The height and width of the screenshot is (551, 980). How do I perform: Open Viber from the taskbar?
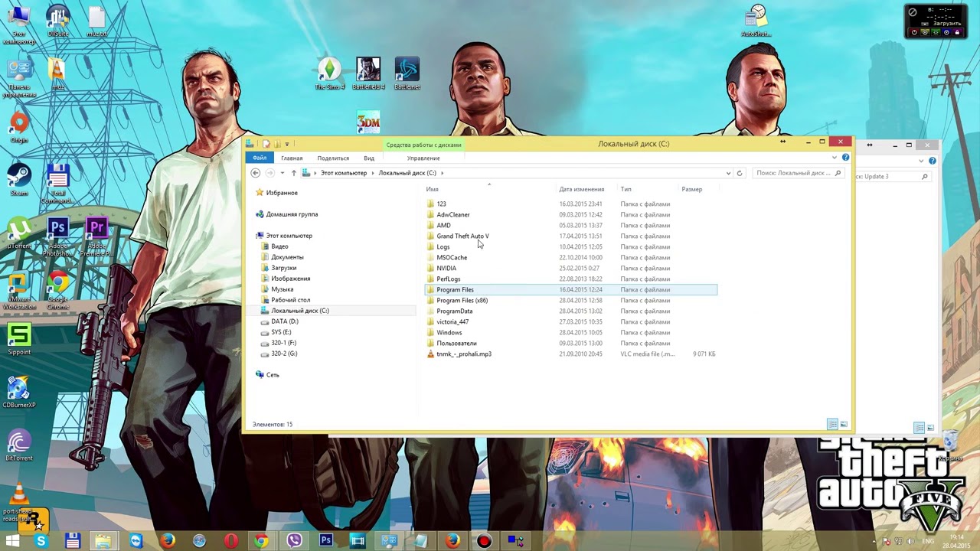(x=295, y=541)
